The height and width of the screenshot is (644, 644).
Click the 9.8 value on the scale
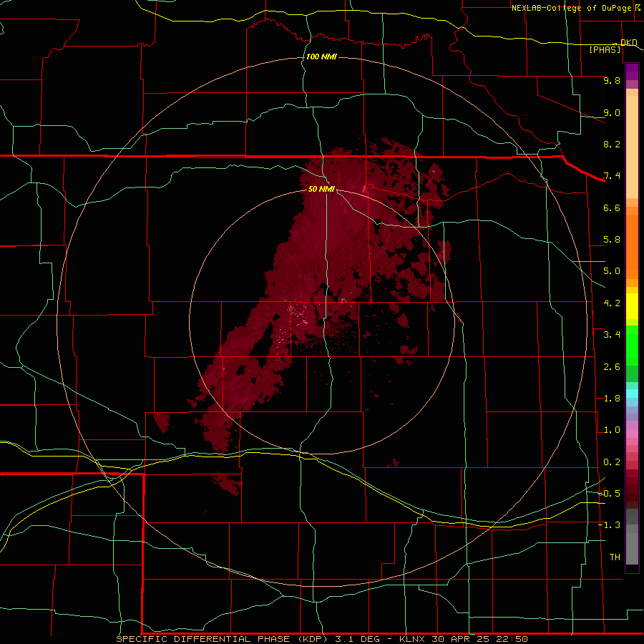[x=612, y=80]
